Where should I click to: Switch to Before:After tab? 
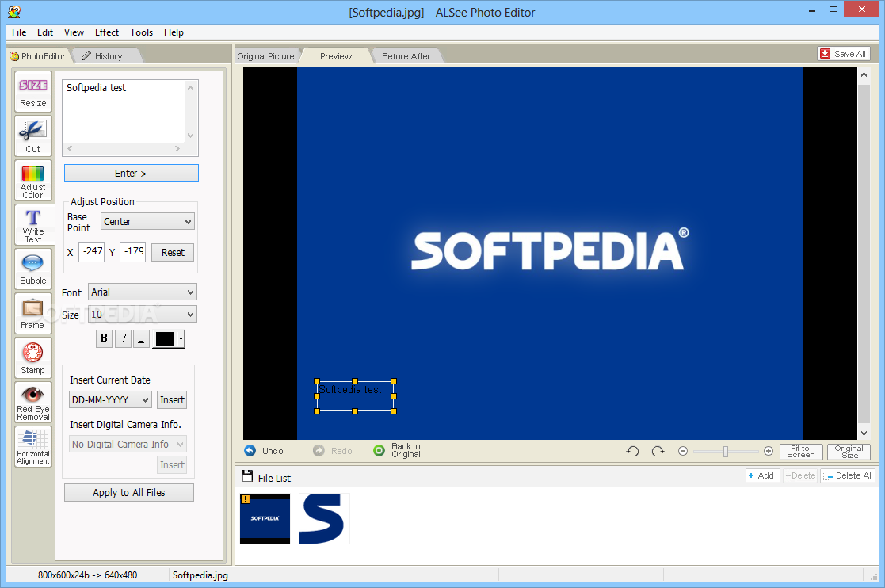(x=406, y=55)
